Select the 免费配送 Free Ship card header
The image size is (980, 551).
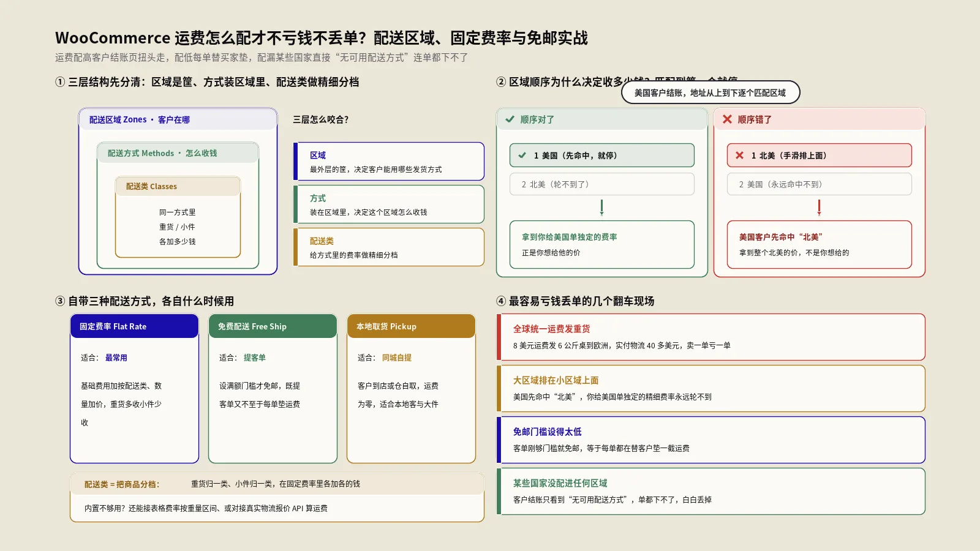tap(273, 326)
